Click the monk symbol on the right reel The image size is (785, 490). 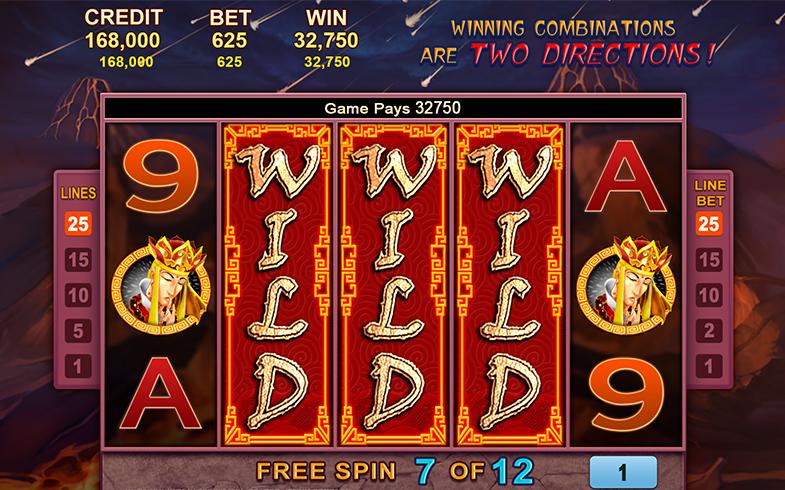coord(626,285)
